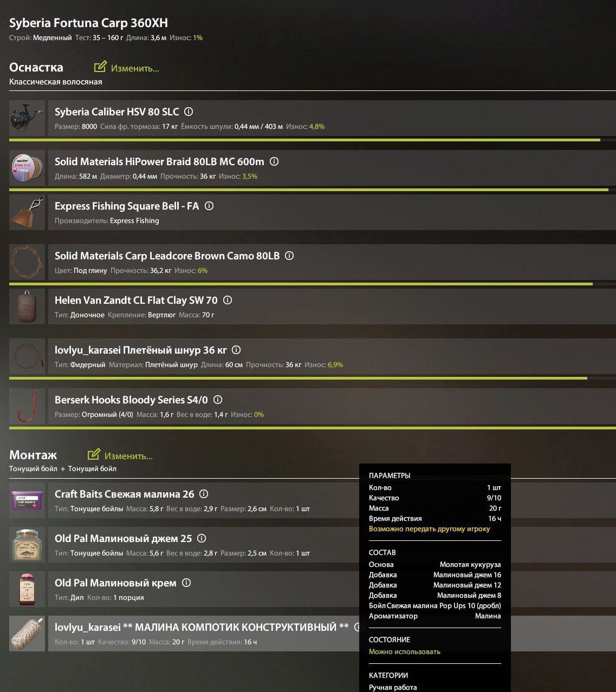Click Молотая кукуруза base ingredient
The image size is (616, 692).
(470, 564)
